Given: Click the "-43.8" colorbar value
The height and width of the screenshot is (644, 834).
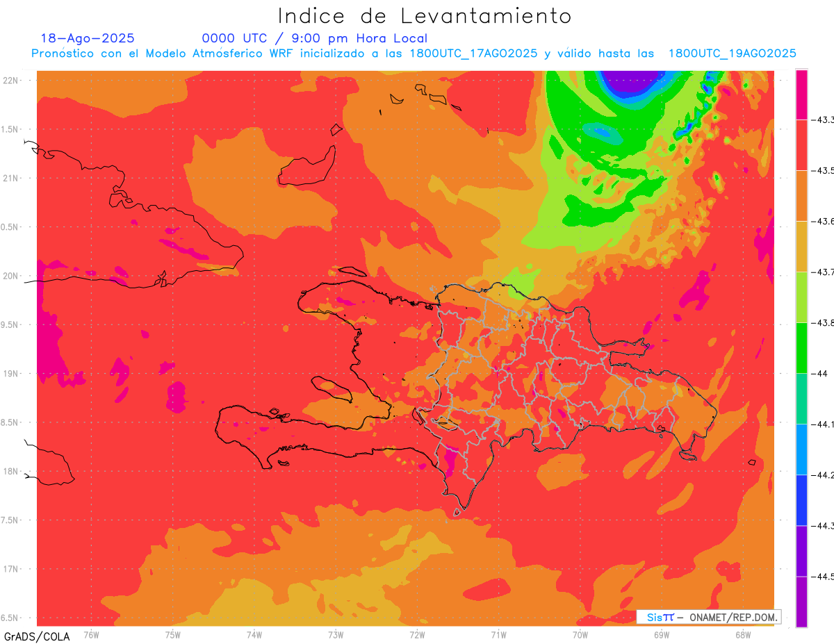Looking at the screenshot, I should 823,323.
